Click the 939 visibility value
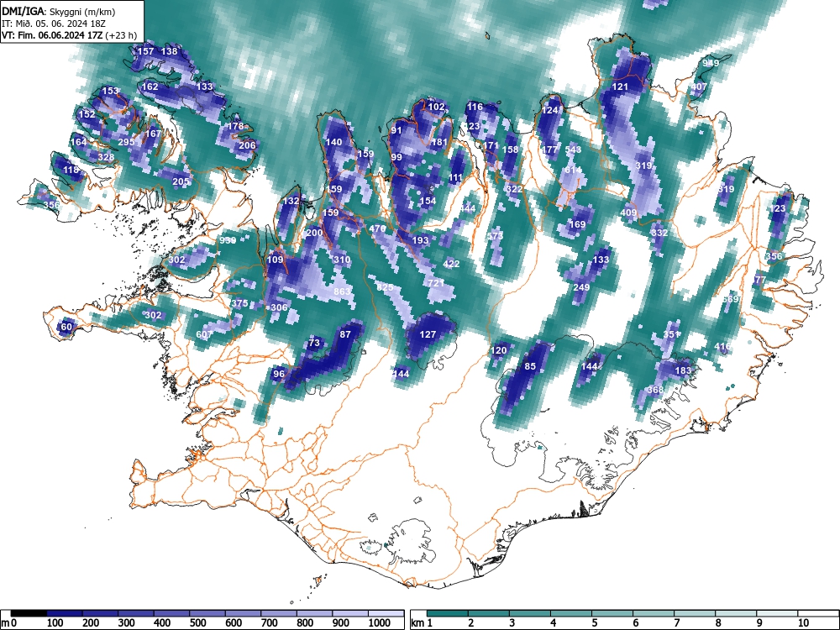 [x=228, y=240]
